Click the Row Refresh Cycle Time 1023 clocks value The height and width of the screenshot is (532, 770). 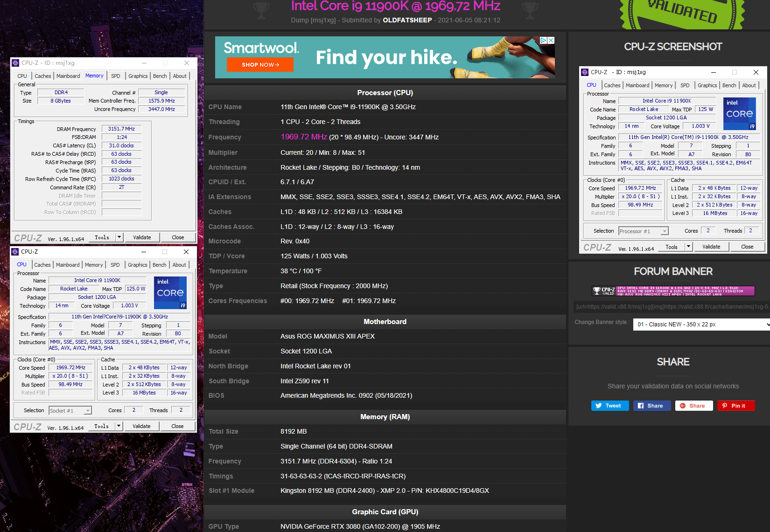[121, 179]
